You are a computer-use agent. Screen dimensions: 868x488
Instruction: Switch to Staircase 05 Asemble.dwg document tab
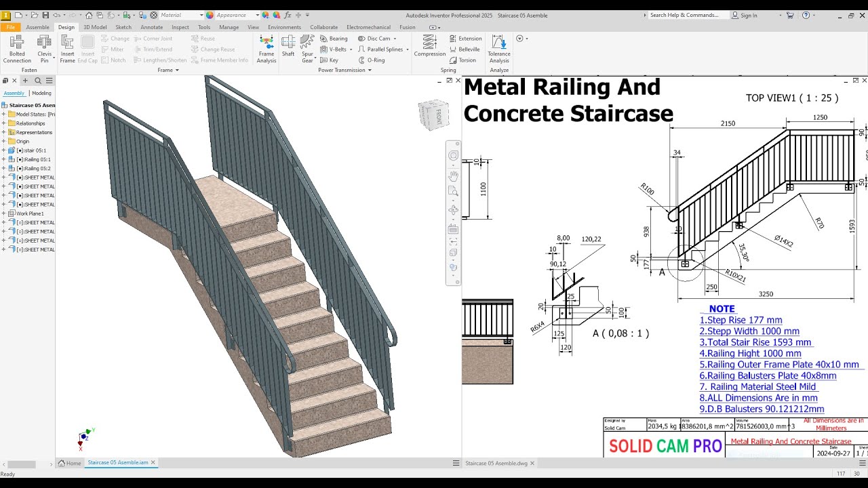click(x=496, y=463)
